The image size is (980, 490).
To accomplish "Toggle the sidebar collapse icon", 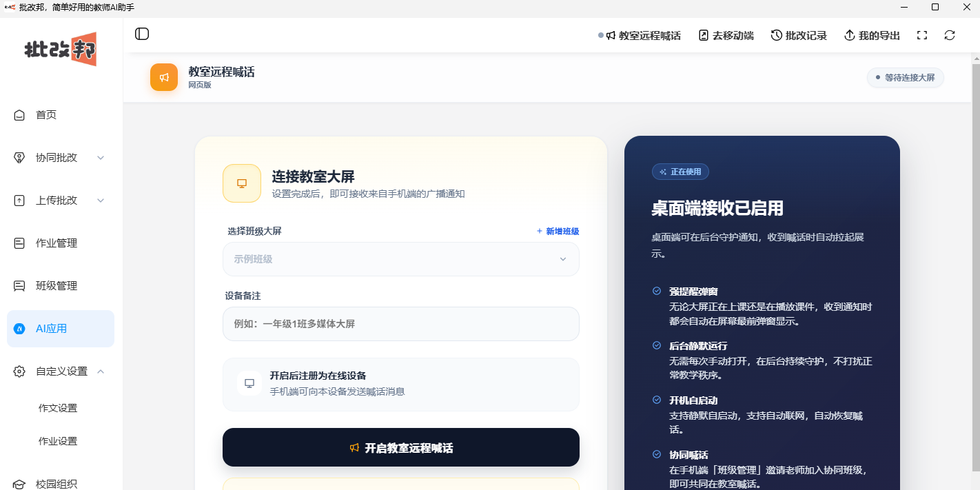I will 142,34.
